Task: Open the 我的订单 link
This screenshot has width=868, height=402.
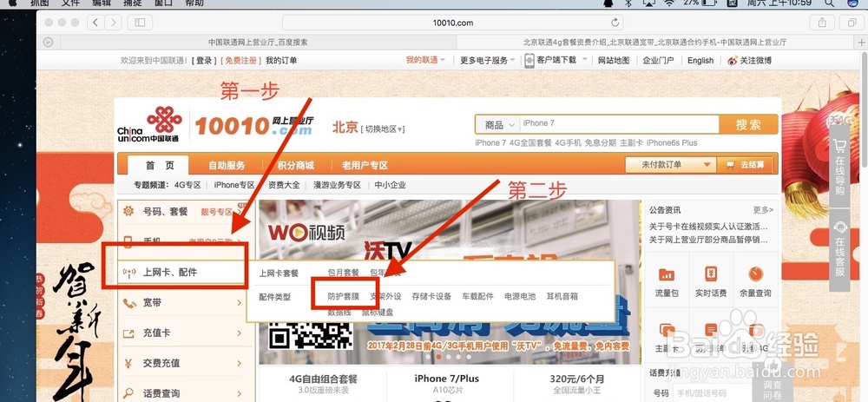Action: point(280,61)
